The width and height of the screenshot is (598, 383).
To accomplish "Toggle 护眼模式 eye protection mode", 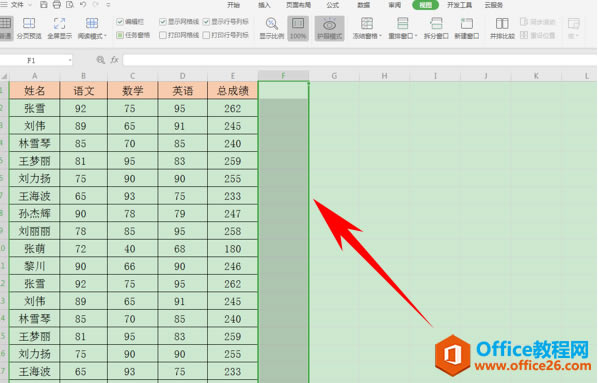I will click(x=330, y=28).
